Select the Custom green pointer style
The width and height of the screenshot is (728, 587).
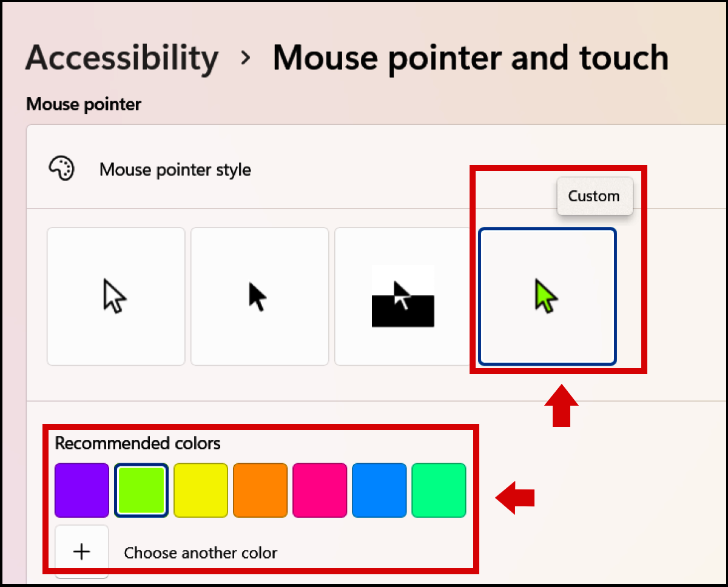pyautogui.click(x=547, y=296)
